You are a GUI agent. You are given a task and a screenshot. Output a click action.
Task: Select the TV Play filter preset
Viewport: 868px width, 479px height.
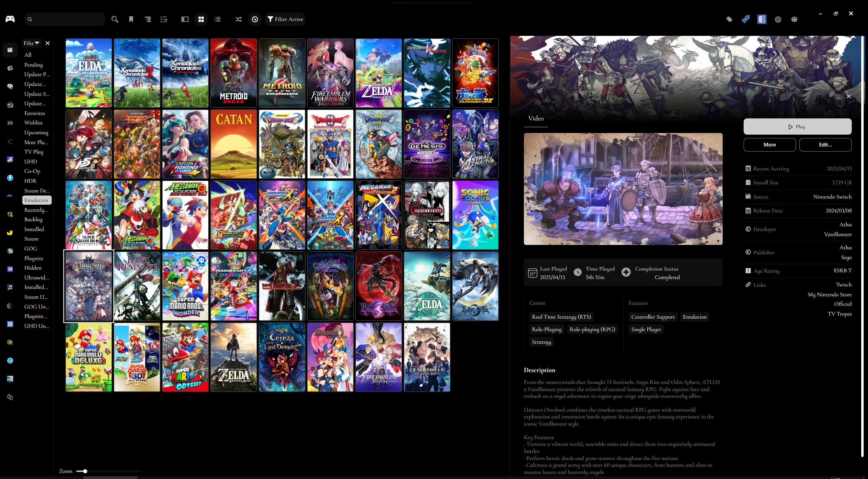34,152
